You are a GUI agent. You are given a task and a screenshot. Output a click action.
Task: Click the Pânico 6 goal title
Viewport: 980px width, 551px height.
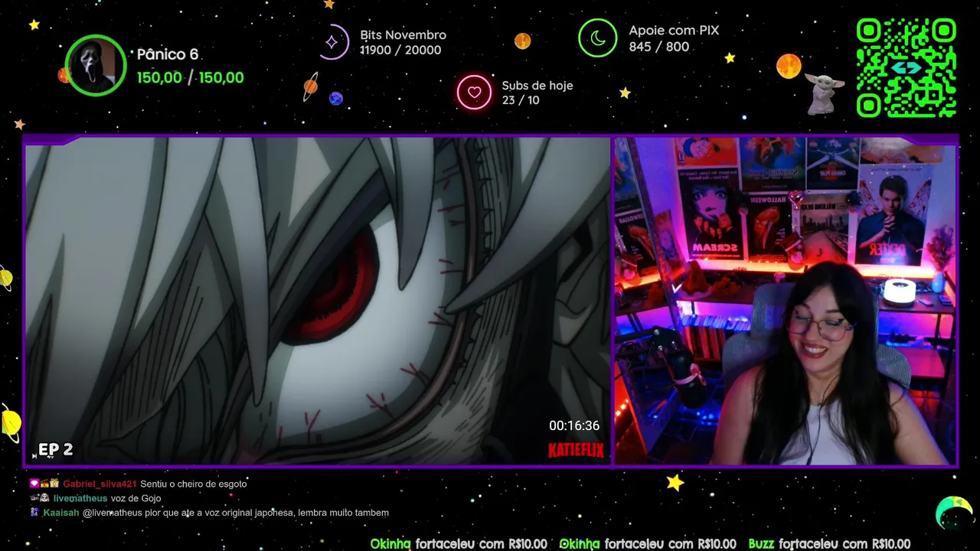coord(167,54)
